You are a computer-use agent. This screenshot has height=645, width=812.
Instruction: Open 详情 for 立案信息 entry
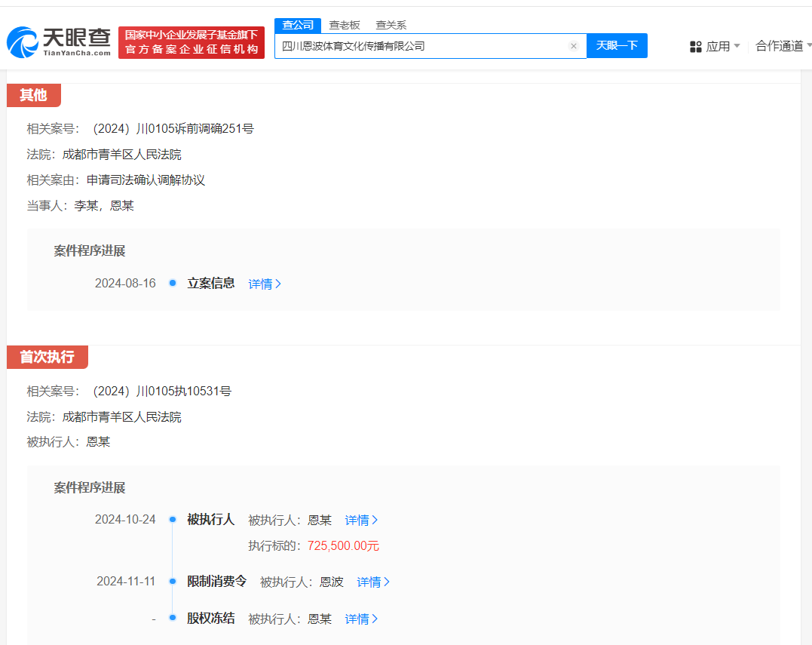265,284
